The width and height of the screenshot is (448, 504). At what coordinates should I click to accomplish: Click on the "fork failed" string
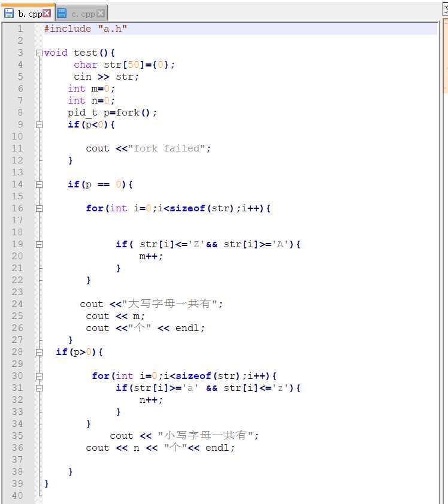coord(167,148)
